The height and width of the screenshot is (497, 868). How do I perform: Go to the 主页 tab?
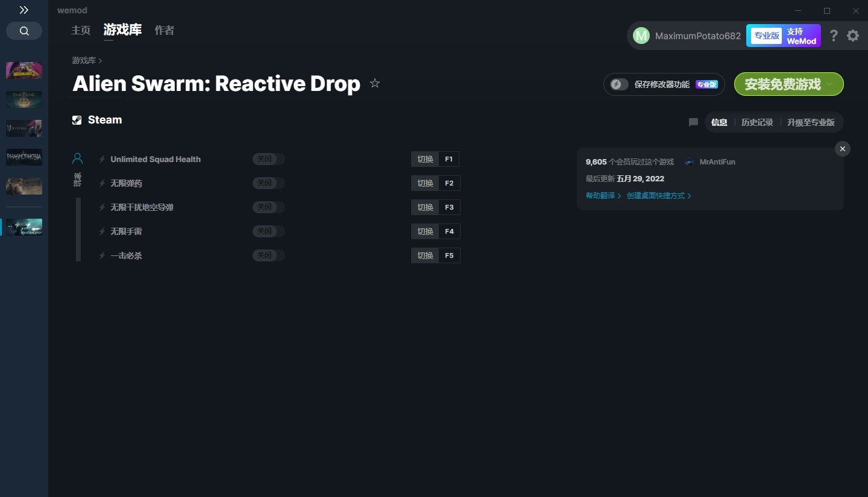pos(81,30)
